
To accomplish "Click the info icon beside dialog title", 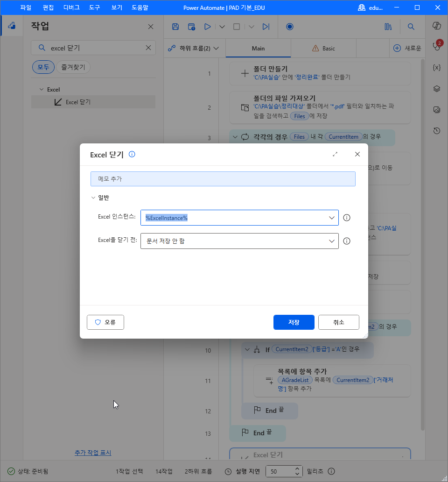I will pyautogui.click(x=132, y=154).
